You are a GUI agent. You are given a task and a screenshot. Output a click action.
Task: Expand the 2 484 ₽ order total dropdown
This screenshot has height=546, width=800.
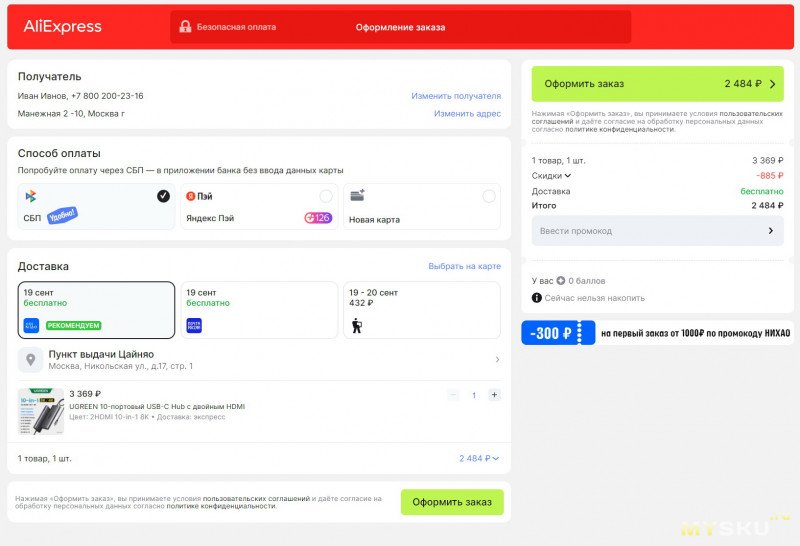(x=479, y=458)
